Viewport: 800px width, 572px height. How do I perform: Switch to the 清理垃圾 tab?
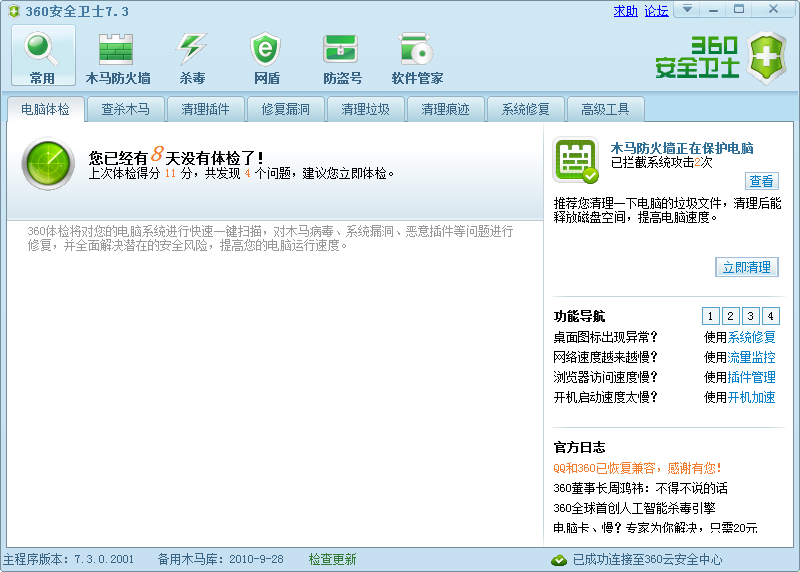(x=365, y=109)
